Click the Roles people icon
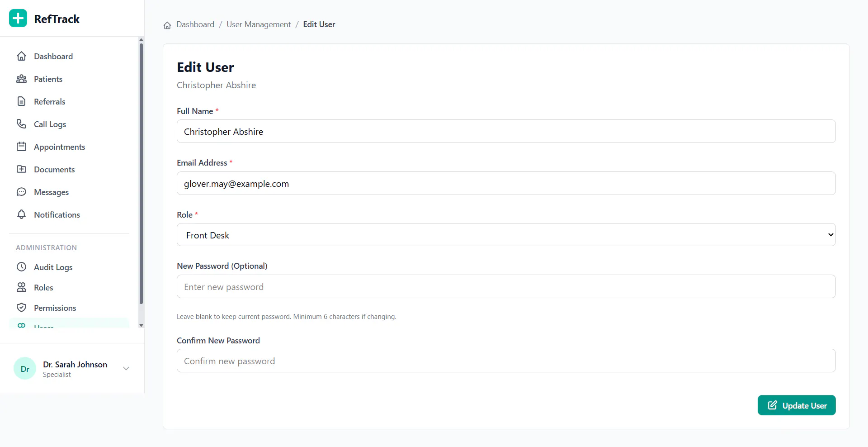 tap(21, 287)
